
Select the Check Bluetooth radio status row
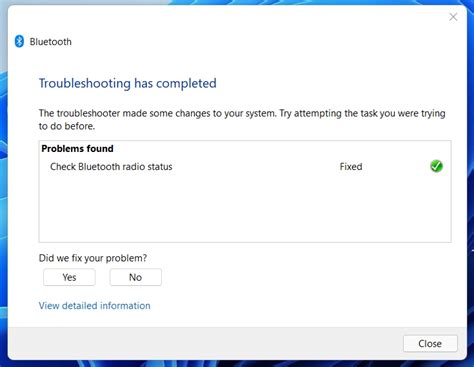pyautogui.click(x=245, y=166)
